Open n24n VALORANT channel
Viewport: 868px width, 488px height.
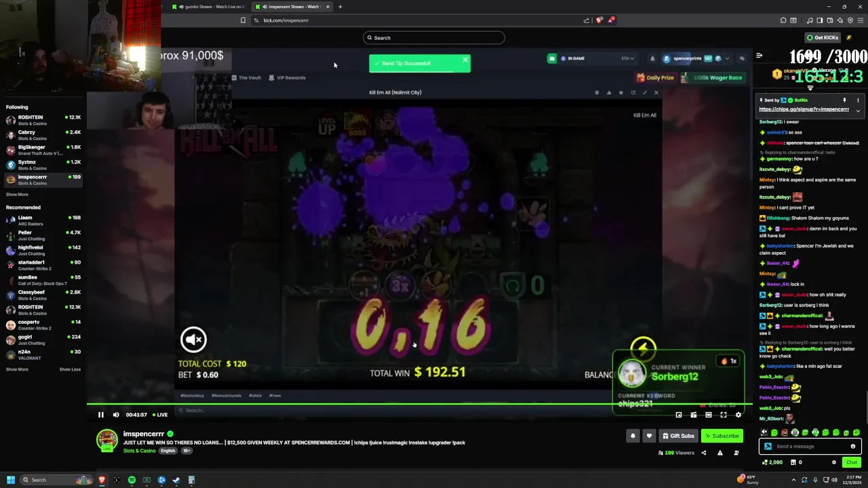coord(43,354)
